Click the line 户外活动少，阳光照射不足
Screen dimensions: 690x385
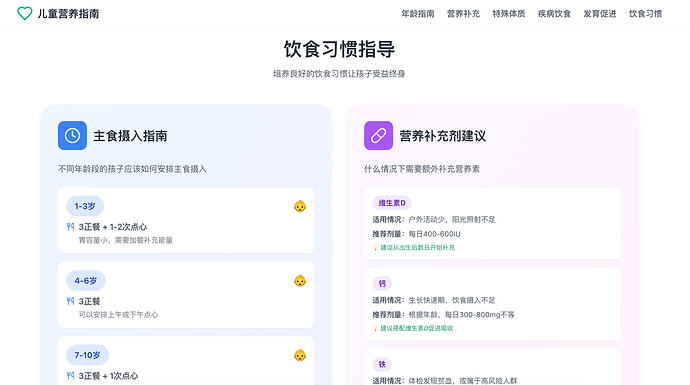452,219
